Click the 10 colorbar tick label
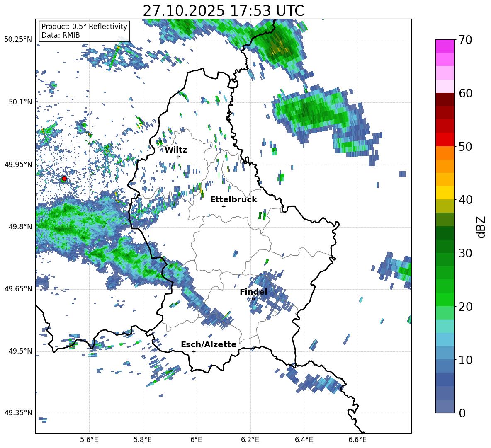Viewport: 491px width, 448px height. (x=466, y=360)
